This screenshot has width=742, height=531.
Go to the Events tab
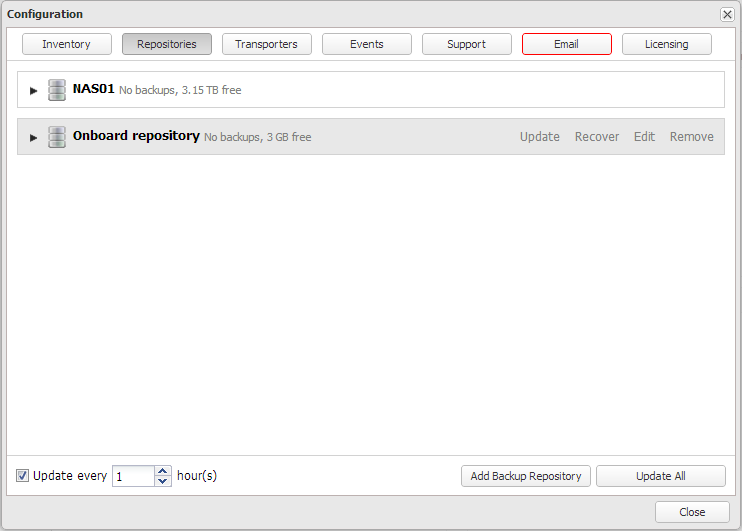click(367, 44)
